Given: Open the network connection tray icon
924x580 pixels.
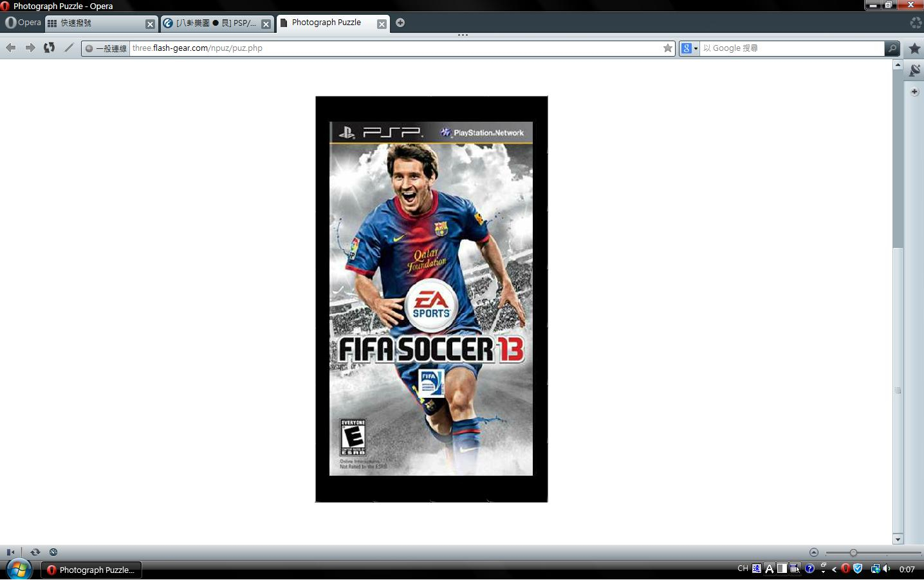Looking at the screenshot, I should click(875, 568).
